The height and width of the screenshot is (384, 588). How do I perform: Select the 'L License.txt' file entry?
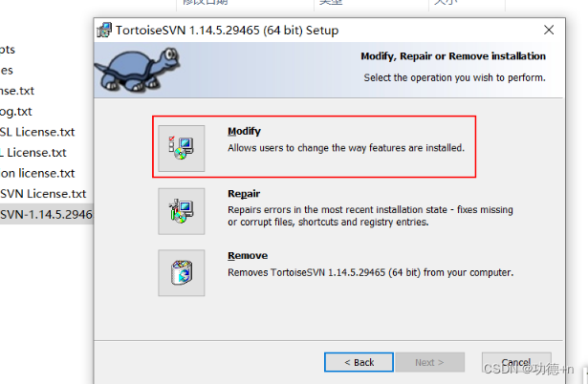point(33,153)
